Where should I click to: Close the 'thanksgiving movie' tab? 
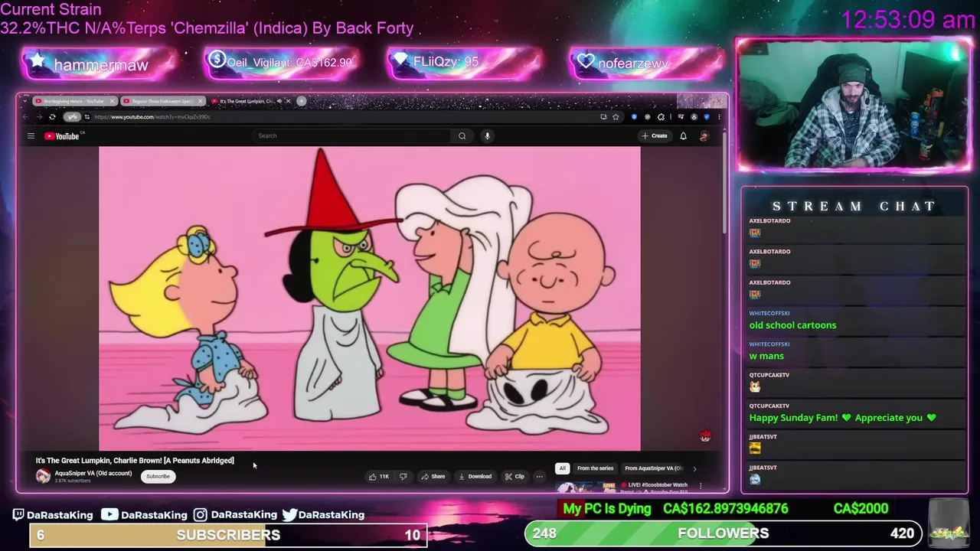point(113,101)
